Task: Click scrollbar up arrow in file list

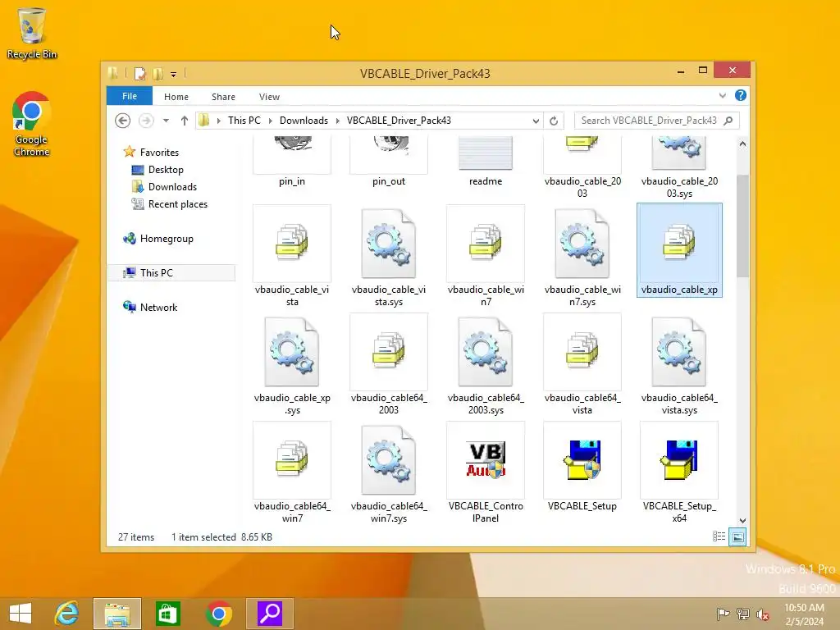Action: pyautogui.click(x=742, y=144)
